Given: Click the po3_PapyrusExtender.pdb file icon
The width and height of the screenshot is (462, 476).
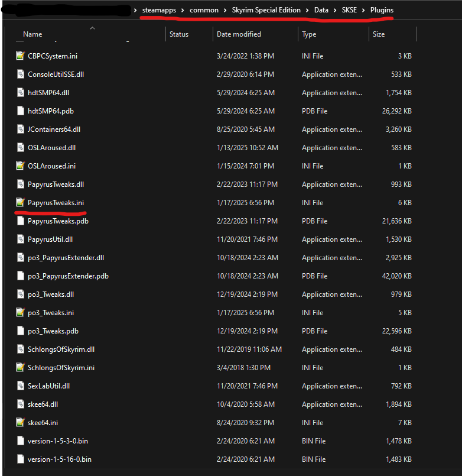Looking at the screenshot, I should tap(20, 276).
